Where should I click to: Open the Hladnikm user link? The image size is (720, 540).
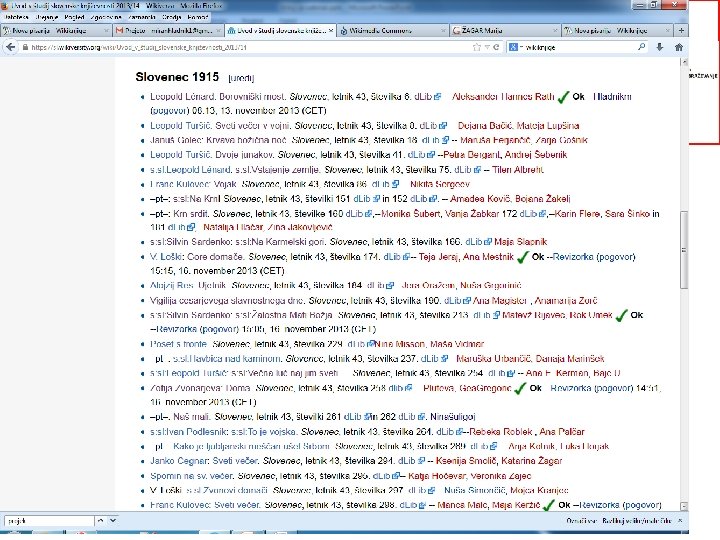click(x=612, y=97)
